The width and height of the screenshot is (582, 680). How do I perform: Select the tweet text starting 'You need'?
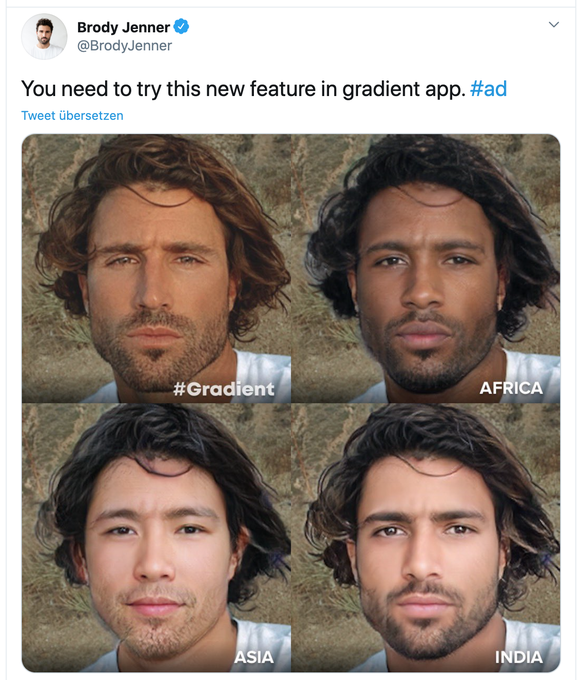click(264, 89)
